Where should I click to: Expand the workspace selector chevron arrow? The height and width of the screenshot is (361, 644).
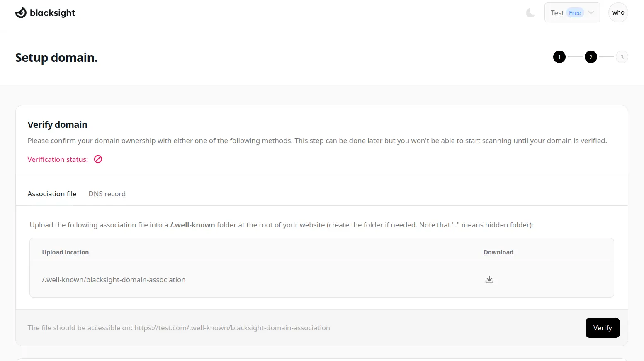591,13
